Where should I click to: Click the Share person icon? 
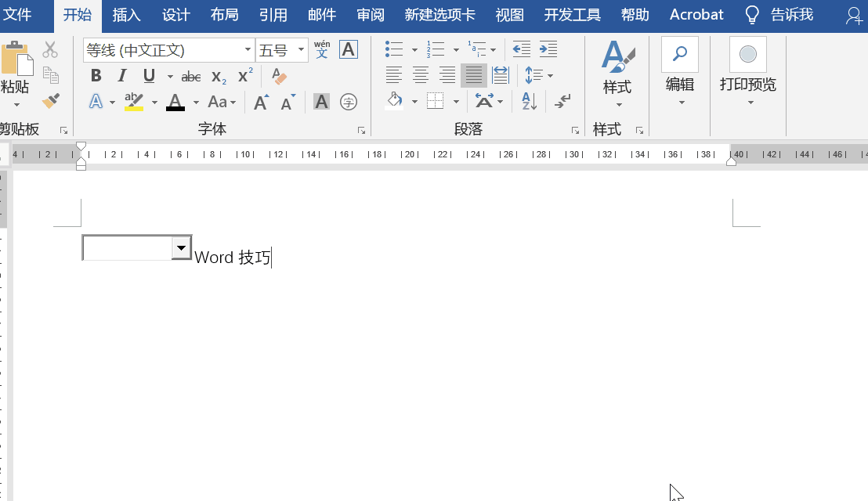click(x=854, y=16)
